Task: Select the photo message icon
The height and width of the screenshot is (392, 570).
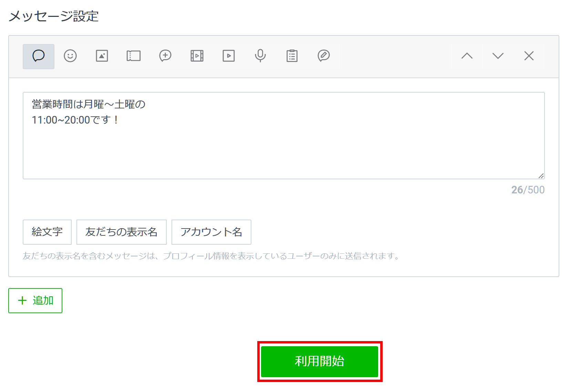Action: point(102,56)
